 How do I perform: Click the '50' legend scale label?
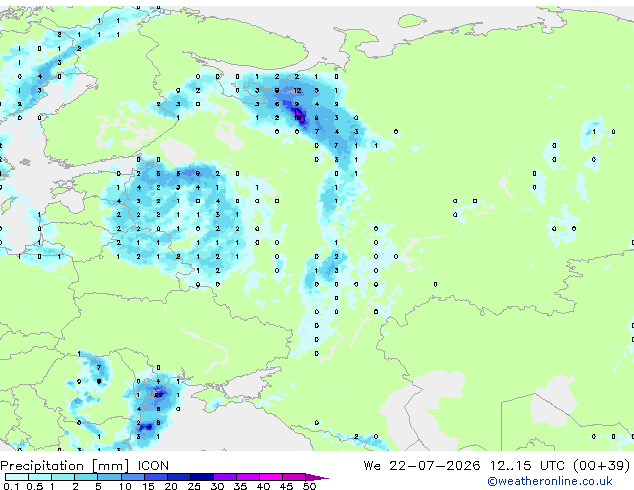coord(309,486)
